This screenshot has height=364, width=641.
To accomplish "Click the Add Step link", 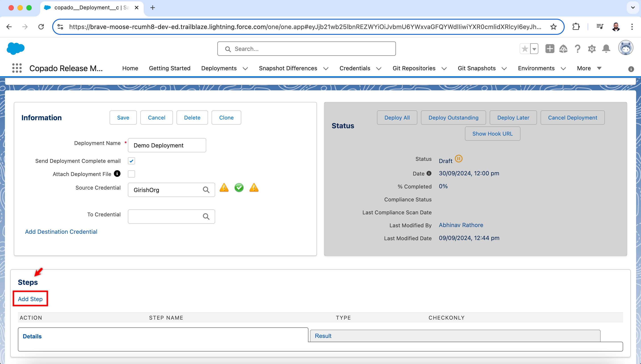I will click(x=30, y=299).
